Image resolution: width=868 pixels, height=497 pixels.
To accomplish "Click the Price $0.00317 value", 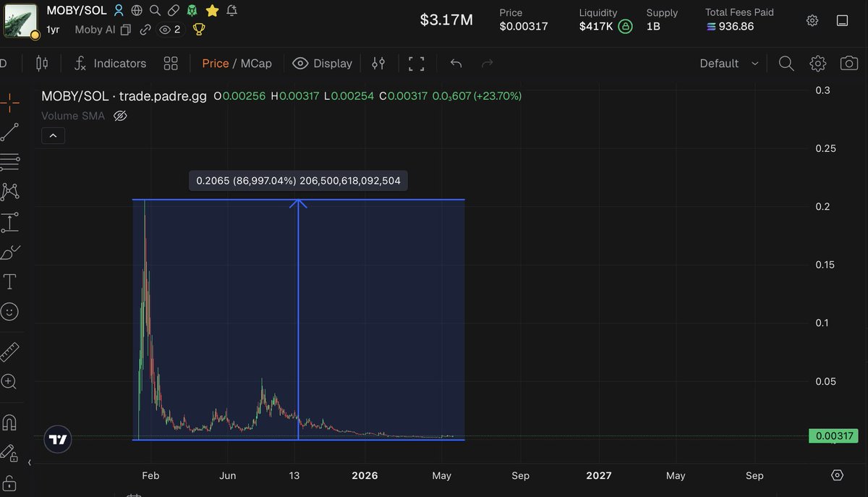I will tap(524, 27).
